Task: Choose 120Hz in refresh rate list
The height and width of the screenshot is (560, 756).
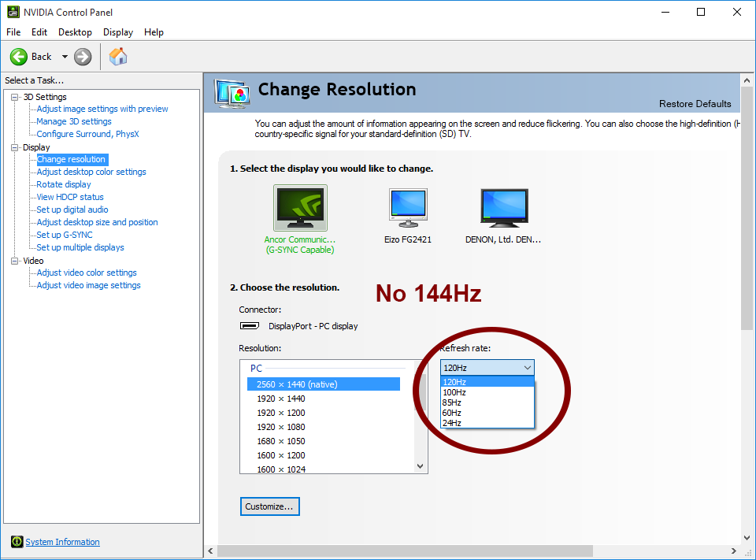Action: pyautogui.click(x=487, y=382)
